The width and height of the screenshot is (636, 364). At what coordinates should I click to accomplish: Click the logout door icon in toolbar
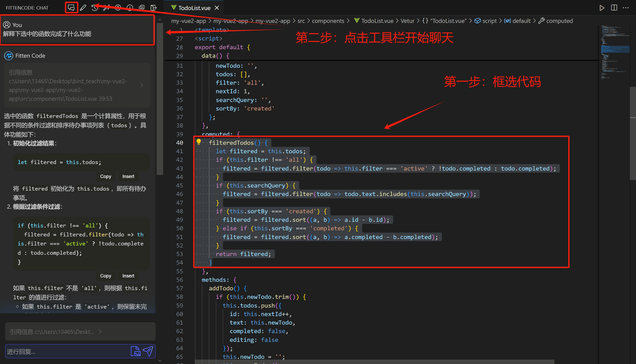(153, 8)
